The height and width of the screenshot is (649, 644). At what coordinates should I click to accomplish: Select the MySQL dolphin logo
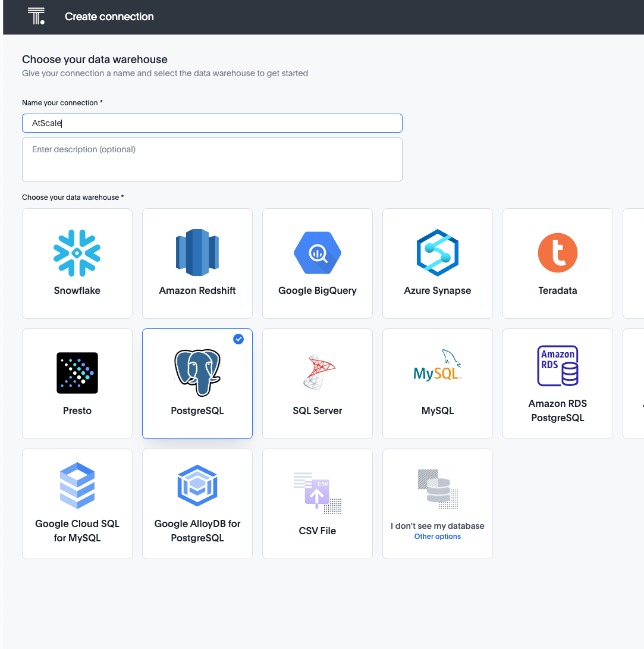click(x=438, y=365)
